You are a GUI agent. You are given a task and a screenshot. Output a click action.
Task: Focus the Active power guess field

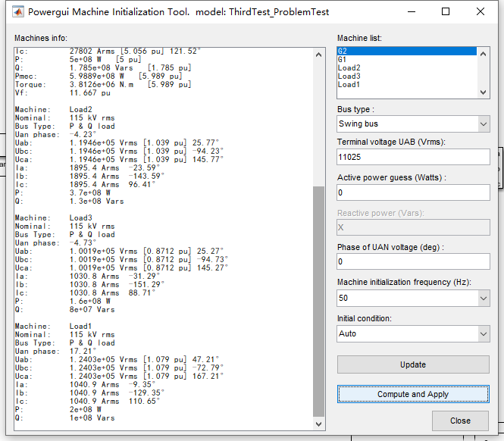click(413, 192)
